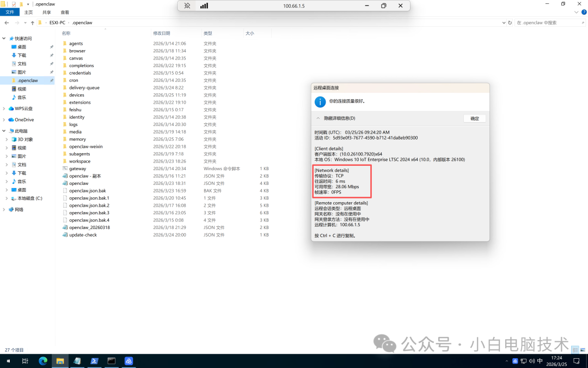Select openclaw - 副本 file

(x=85, y=176)
